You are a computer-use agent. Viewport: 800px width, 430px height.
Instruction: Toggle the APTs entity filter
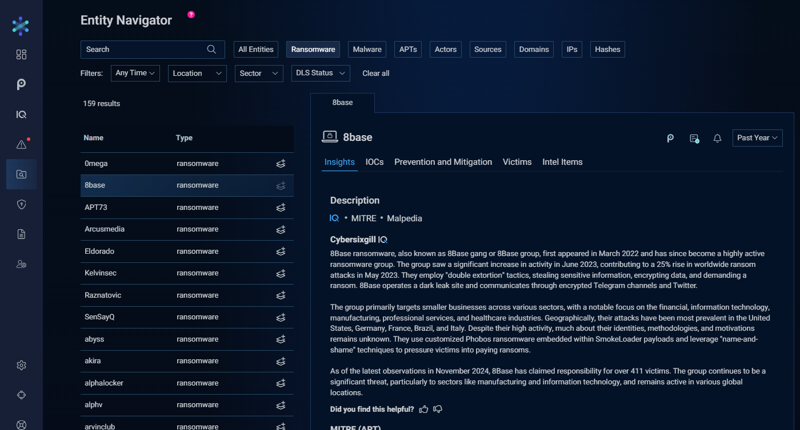pos(408,49)
